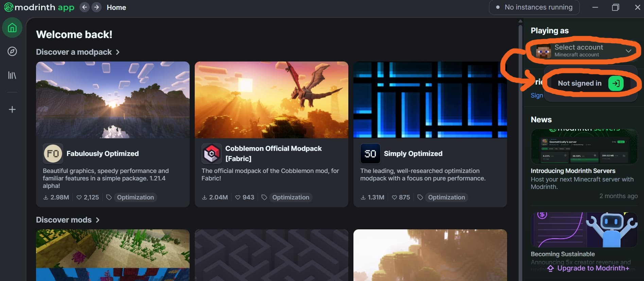Click the Becoming Sustainable headline

(563, 254)
